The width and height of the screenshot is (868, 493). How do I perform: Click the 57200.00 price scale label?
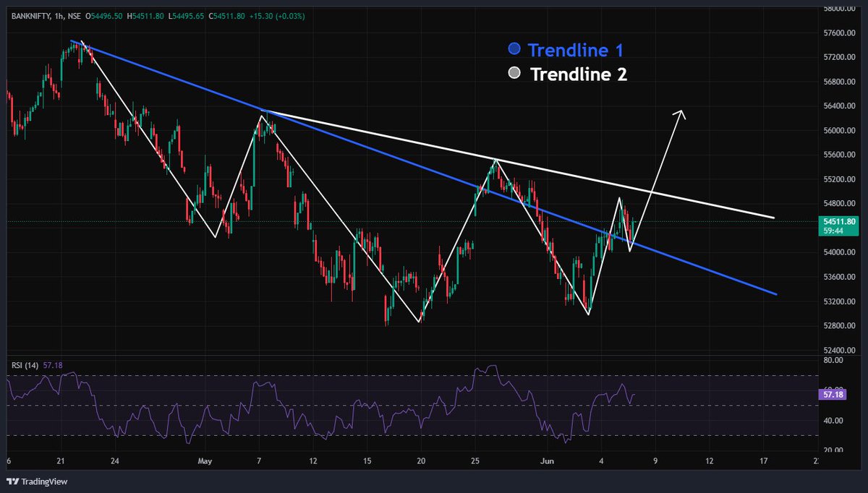[x=839, y=57]
